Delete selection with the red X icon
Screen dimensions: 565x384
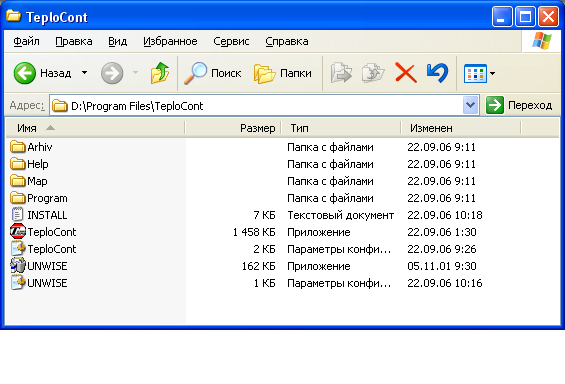click(x=406, y=73)
